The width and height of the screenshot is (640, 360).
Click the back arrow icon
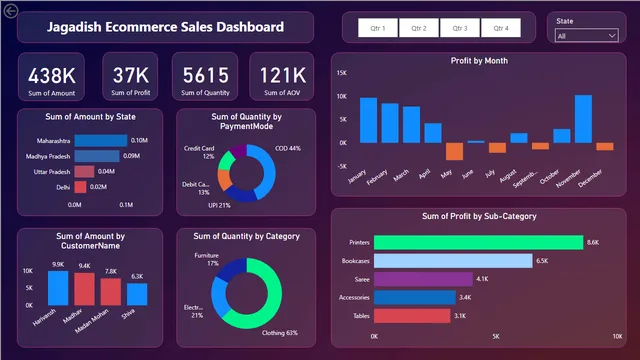[x=11, y=11]
